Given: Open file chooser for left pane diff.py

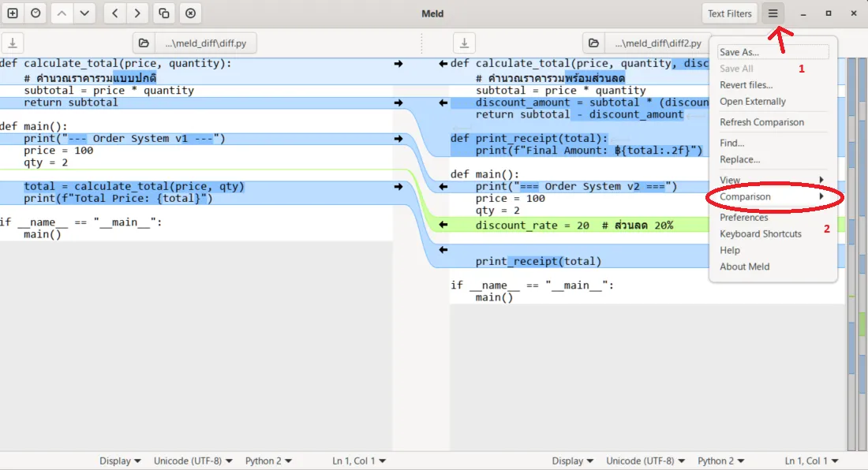Looking at the screenshot, I should 144,43.
